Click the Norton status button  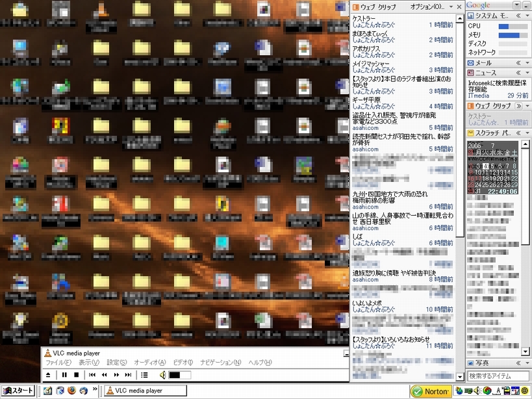click(431, 391)
